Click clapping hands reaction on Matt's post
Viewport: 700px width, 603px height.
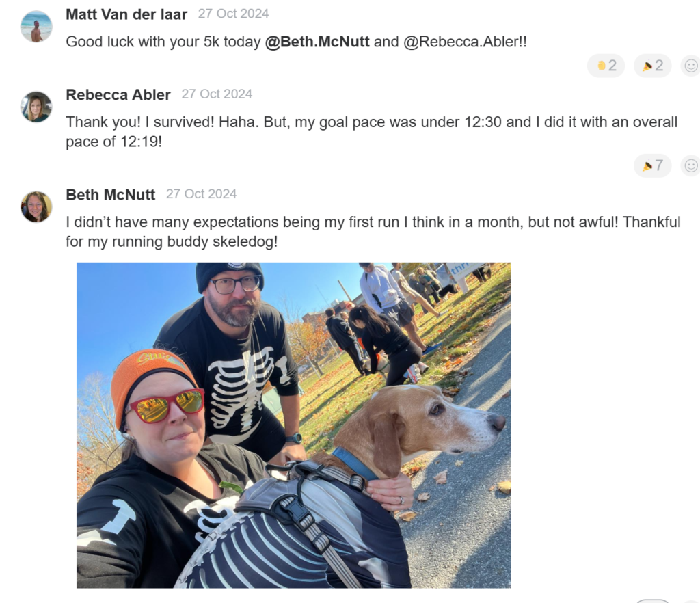(x=606, y=66)
